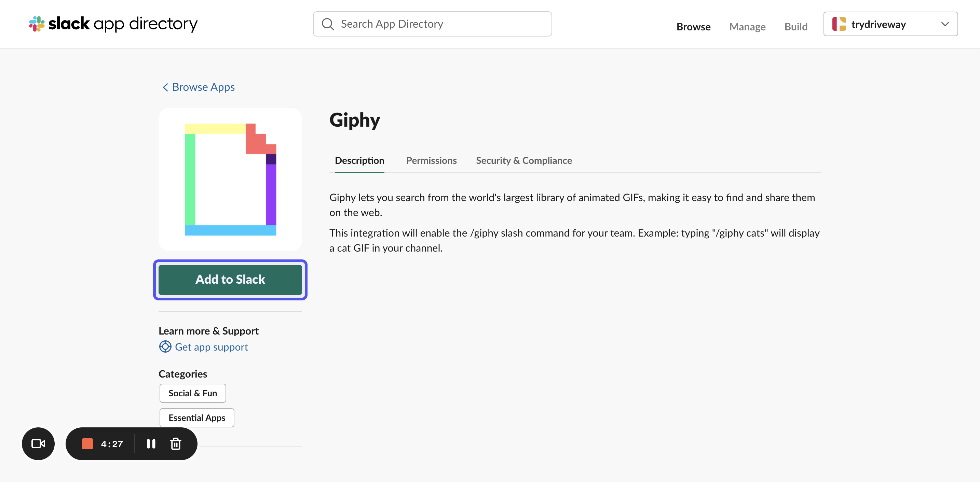Click the Get app support lifebuoy icon
Image resolution: width=980 pixels, height=482 pixels.
coord(165,347)
